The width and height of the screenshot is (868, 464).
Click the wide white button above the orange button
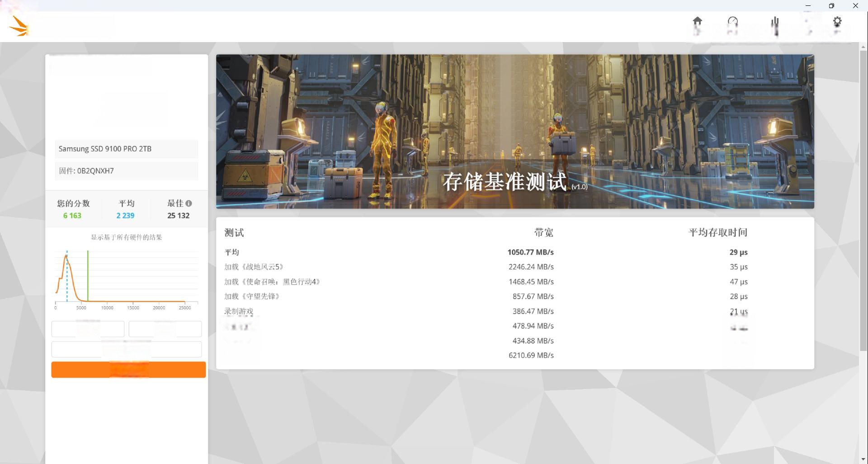tap(127, 349)
